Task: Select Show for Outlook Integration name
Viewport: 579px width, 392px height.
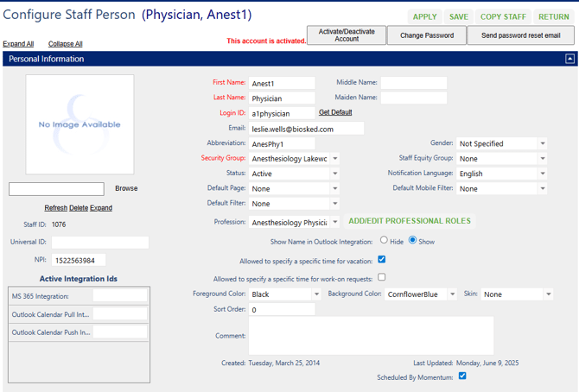Action: 412,241
